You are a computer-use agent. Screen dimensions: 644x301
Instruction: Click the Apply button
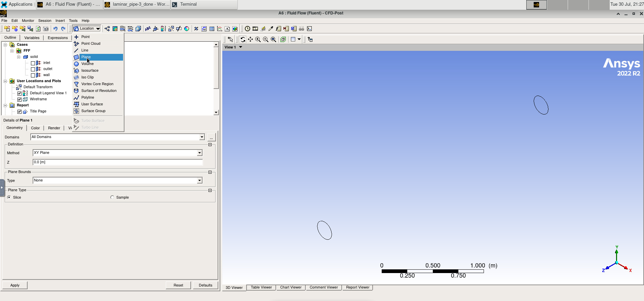[x=15, y=285]
